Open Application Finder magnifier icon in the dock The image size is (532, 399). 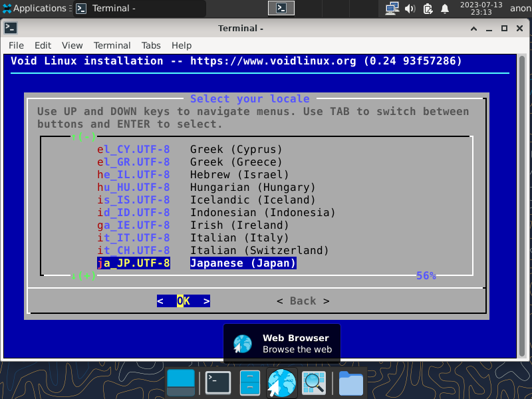[x=314, y=383]
